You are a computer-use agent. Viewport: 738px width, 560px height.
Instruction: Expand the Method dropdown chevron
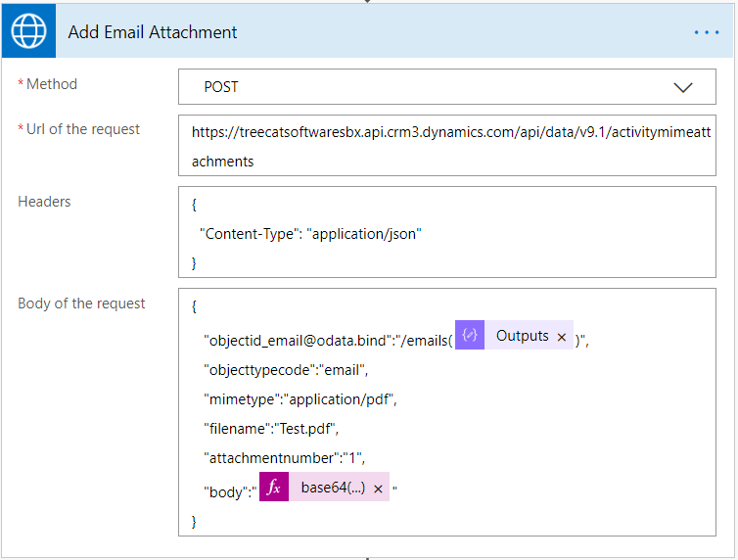coord(682,87)
